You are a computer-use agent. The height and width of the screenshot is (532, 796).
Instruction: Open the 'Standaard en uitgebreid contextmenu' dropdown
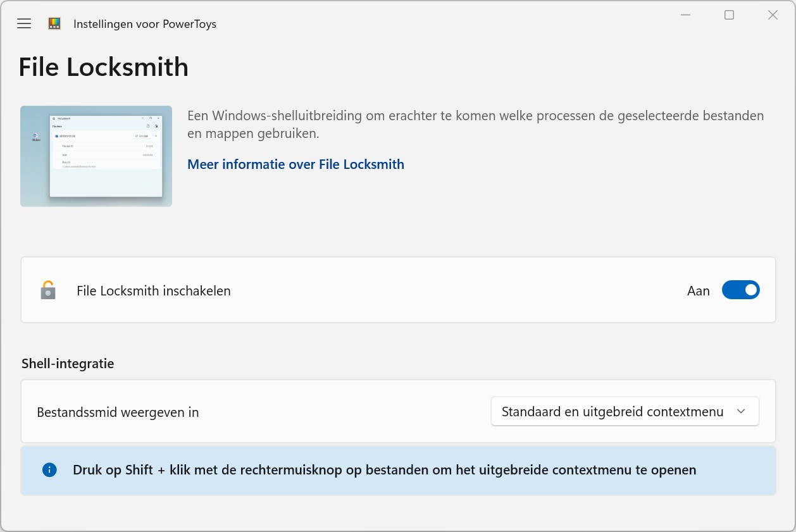coord(613,412)
